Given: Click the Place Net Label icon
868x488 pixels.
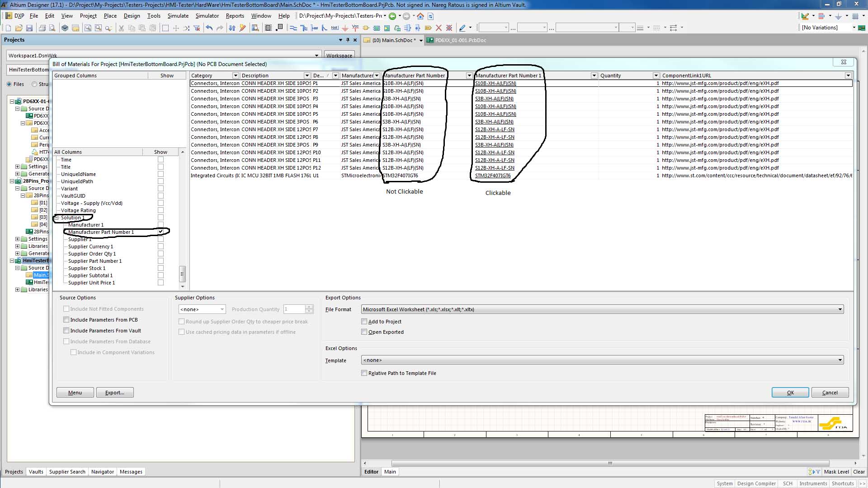Looking at the screenshot, I should coord(335,28).
